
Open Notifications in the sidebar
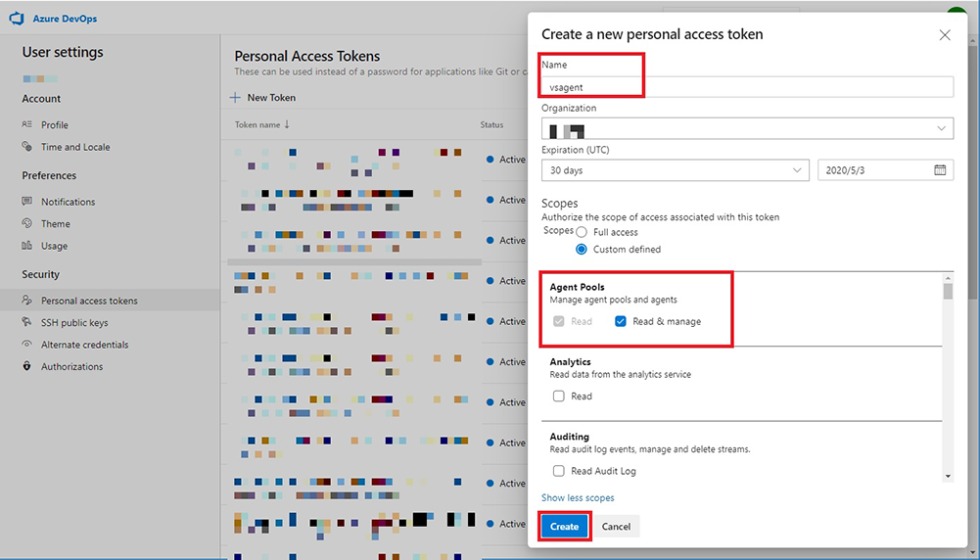pos(69,202)
